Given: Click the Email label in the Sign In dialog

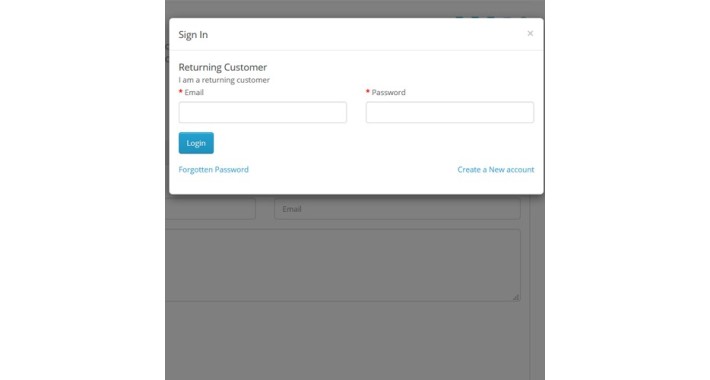Looking at the screenshot, I should (x=194, y=92).
